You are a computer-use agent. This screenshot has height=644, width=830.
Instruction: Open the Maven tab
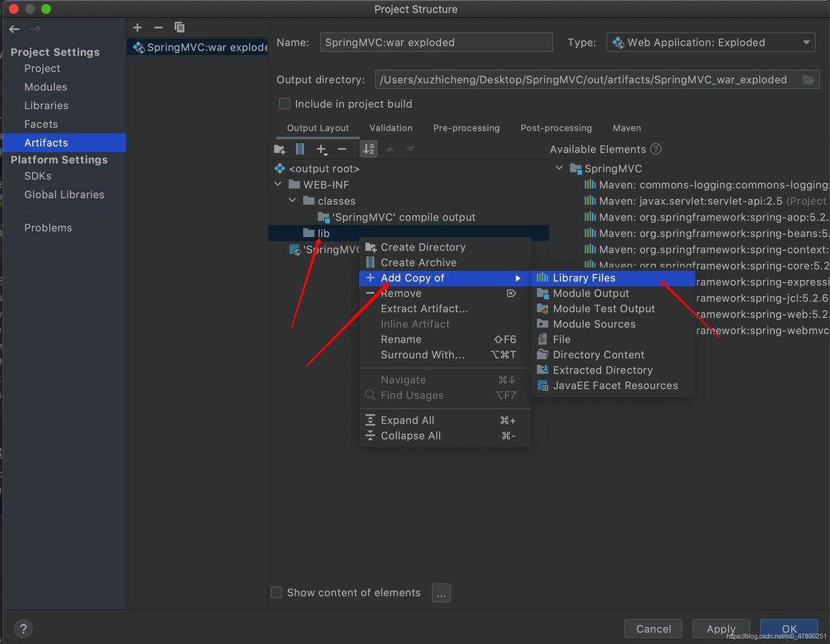point(627,128)
